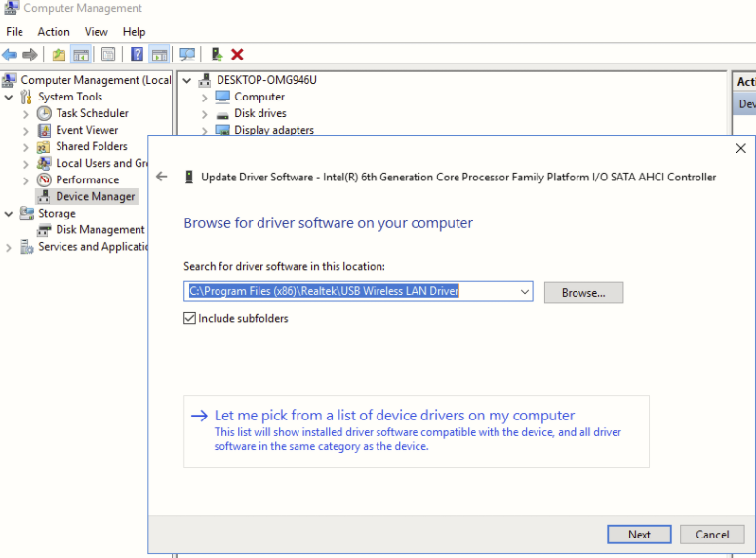Expand the Disk drives category

pyautogui.click(x=205, y=113)
